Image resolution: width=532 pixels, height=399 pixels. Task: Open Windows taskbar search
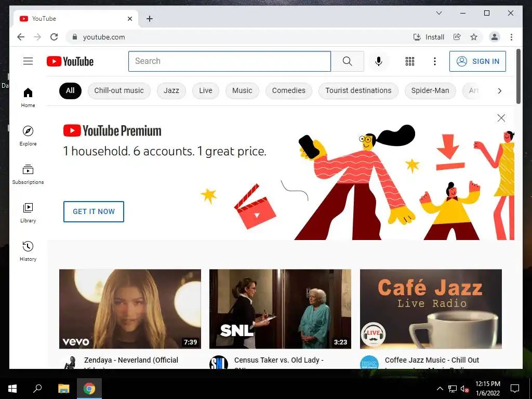point(37,389)
